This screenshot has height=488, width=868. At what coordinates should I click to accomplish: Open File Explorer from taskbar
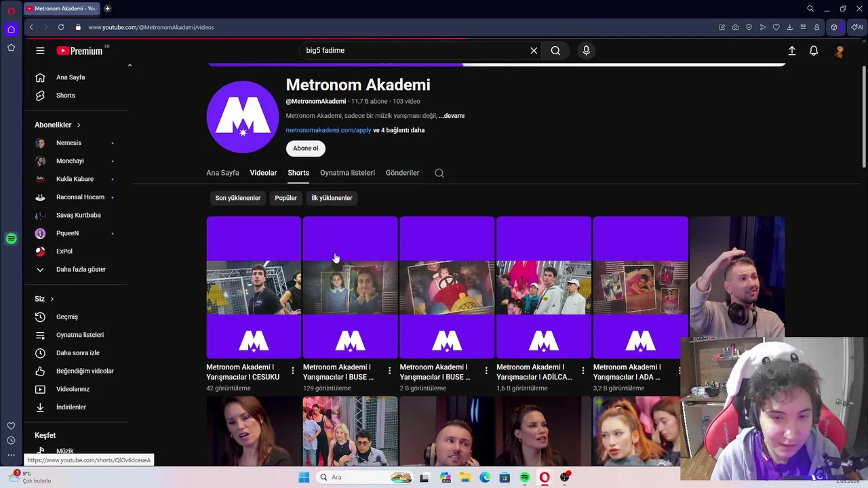[x=465, y=477]
